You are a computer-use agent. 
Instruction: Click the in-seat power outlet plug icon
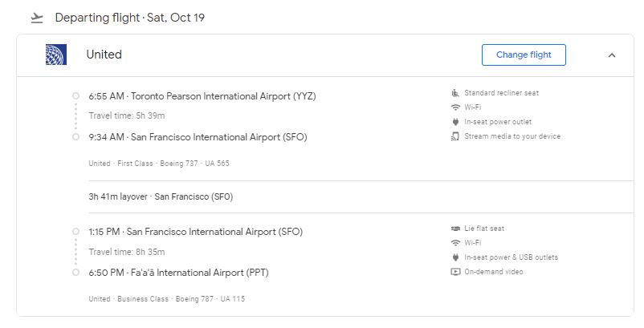click(455, 122)
